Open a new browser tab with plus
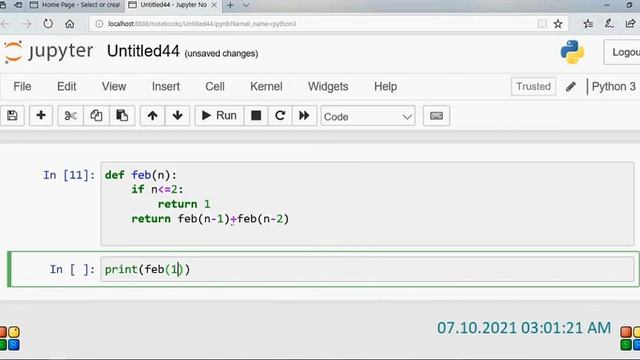The width and height of the screenshot is (640, 360). click(230, 5)
